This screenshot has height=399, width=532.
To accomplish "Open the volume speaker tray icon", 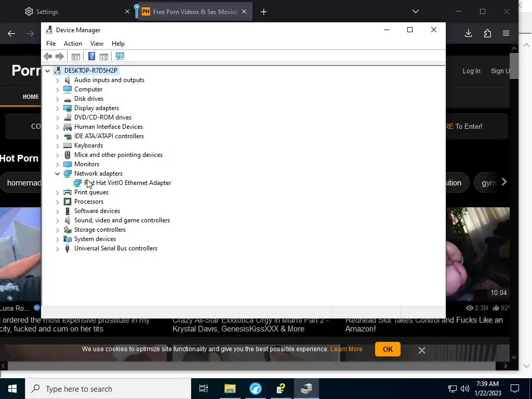I will (x=465, y=389).
